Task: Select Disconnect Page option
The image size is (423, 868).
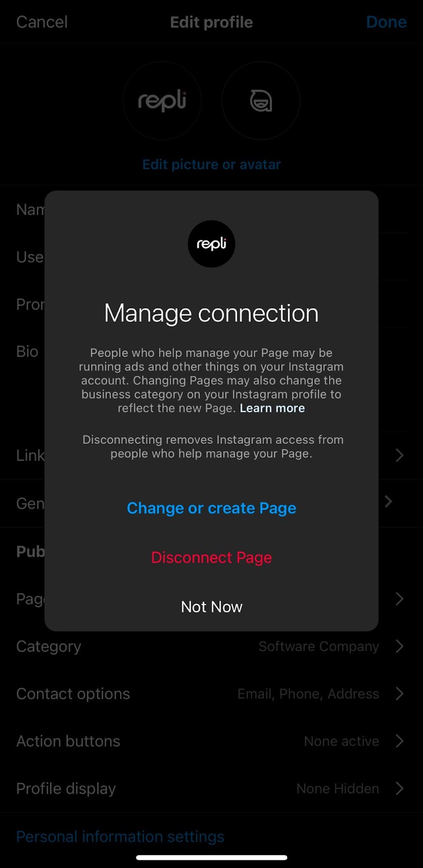Action: point(211,558)
